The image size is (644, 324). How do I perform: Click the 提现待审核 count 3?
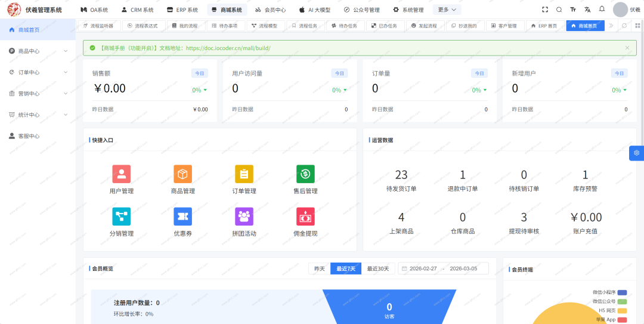tap(524, 217)
